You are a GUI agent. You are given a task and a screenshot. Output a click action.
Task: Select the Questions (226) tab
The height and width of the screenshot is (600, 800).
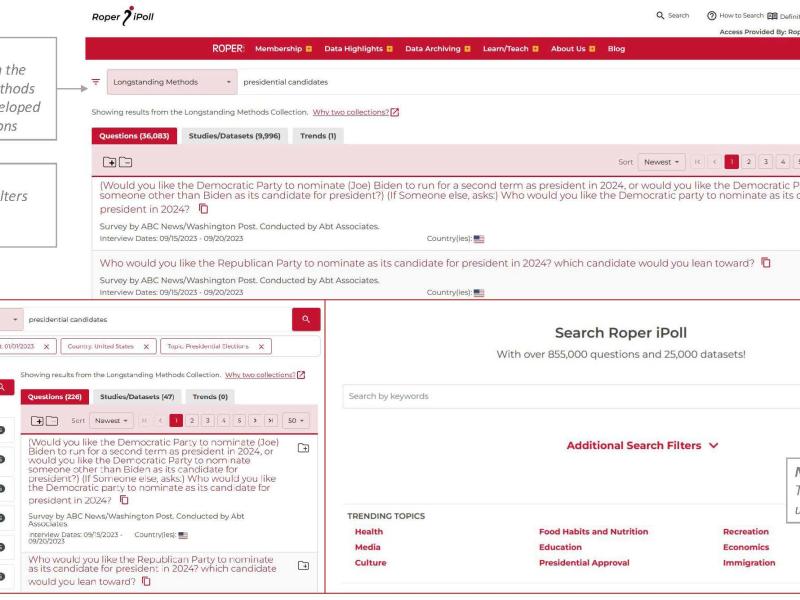[55, 396]
